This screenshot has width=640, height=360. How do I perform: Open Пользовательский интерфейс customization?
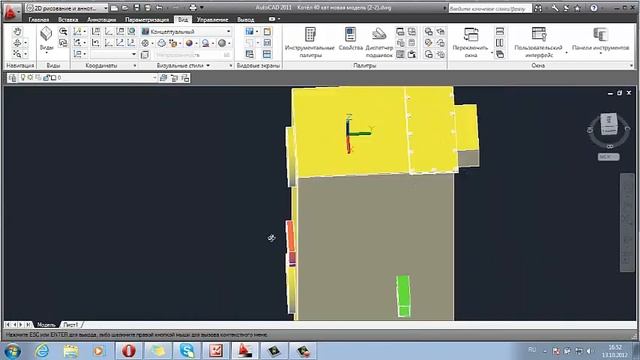(x=538, y=42)
